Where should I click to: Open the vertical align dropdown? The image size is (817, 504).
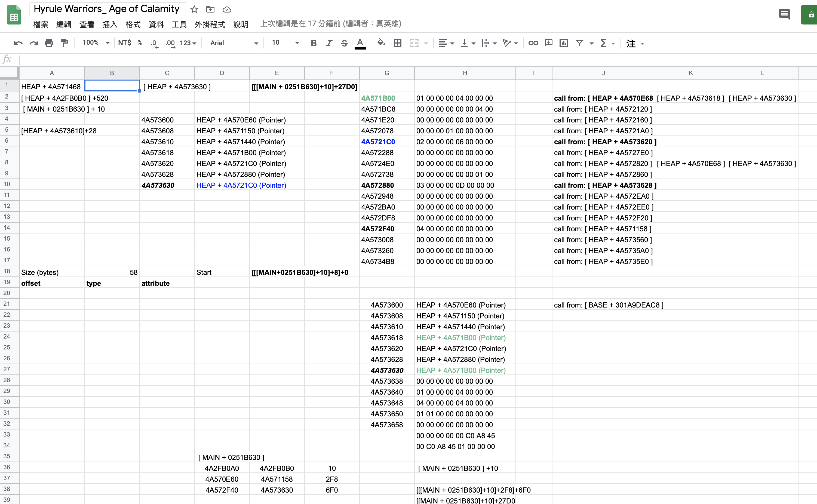pyautogui.click(x=468, y=43)
